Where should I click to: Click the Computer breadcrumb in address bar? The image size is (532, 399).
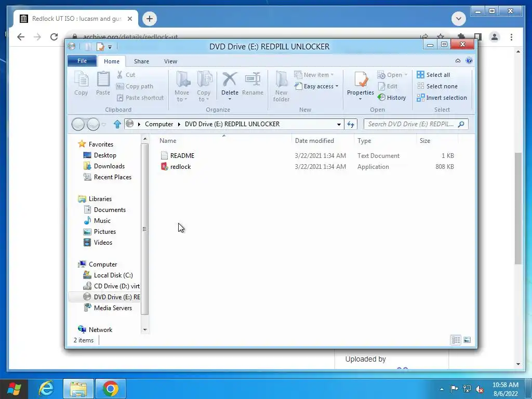tap(159, 124)
